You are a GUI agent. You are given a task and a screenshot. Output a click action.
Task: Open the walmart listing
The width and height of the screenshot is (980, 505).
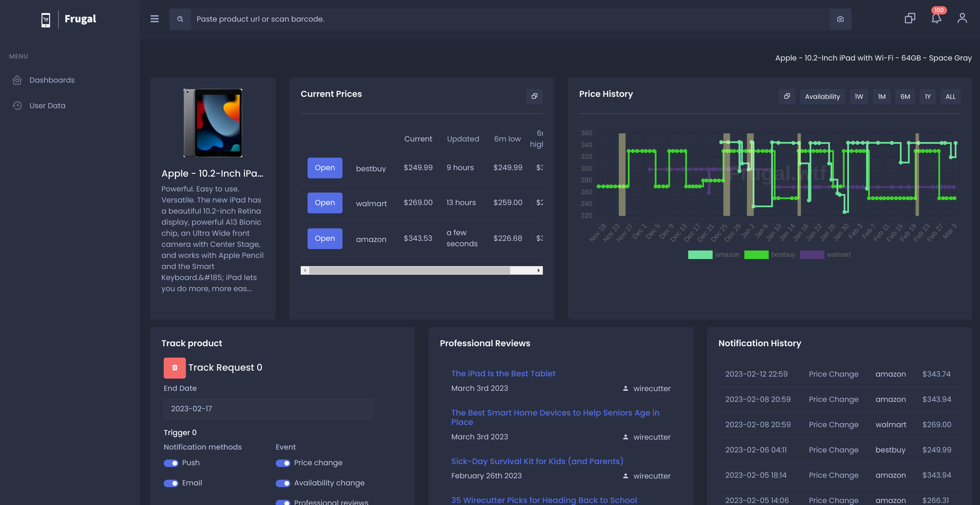(325, 203)
